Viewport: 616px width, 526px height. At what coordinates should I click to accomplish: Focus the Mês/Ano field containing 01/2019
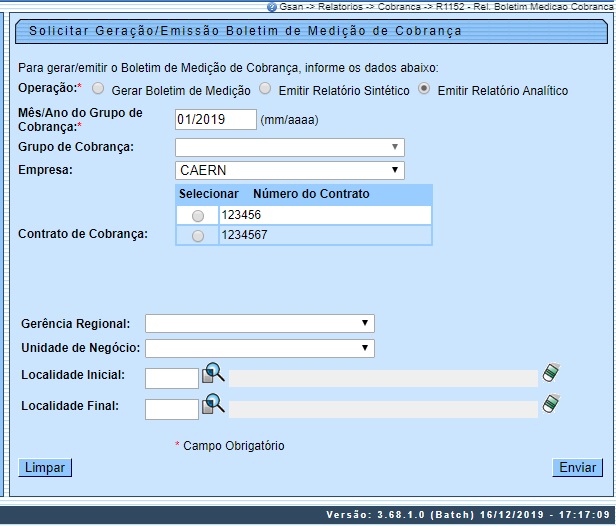point(215,120)
